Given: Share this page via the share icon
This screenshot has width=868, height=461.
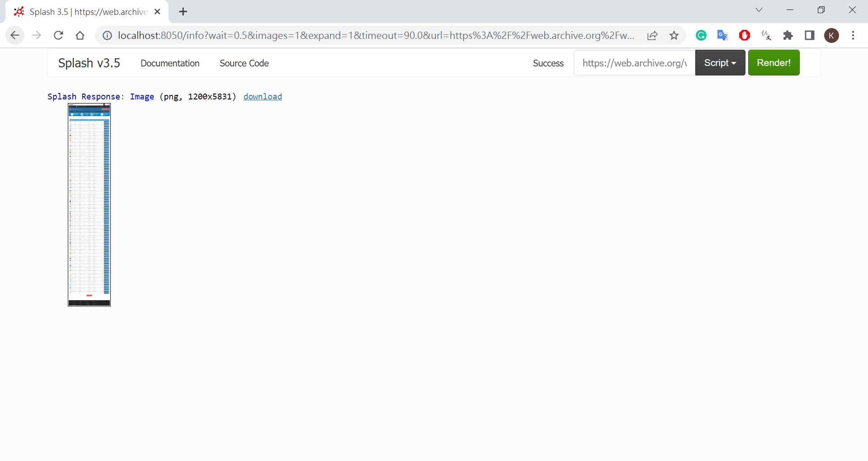Looking at the screenshot, I should tap(652, 35).
